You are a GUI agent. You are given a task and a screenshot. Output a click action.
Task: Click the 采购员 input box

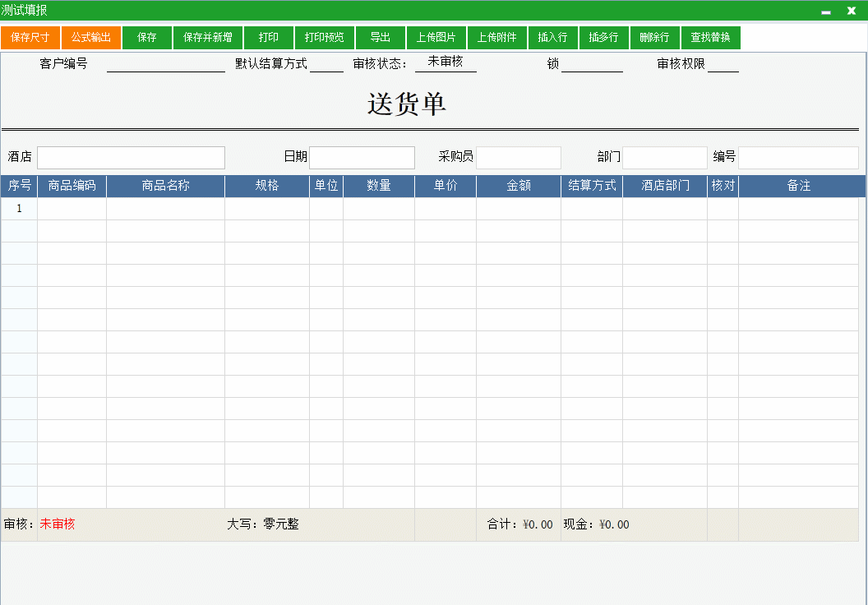click(x=519, y=158)
